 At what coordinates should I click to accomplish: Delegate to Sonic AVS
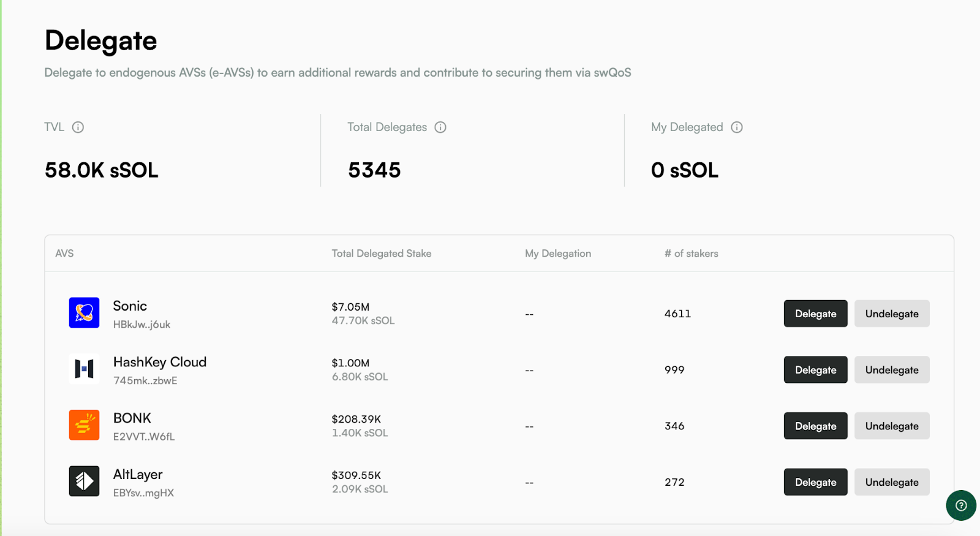tap(815, 314)
